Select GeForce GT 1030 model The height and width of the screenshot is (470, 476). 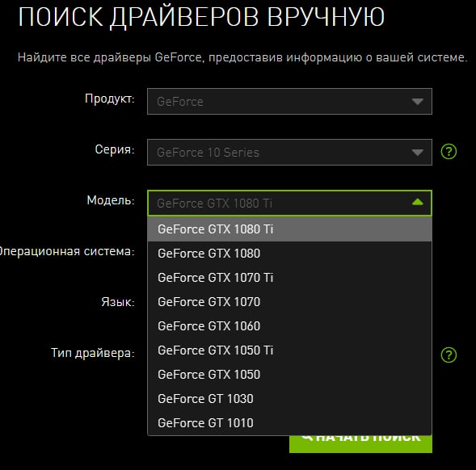[289, 399]
